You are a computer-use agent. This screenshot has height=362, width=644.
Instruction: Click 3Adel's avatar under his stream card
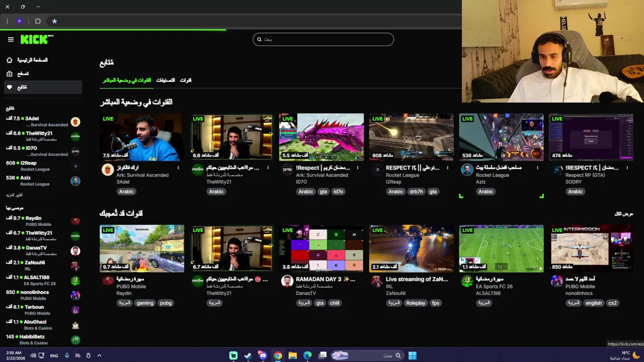(x=108, y=169)
